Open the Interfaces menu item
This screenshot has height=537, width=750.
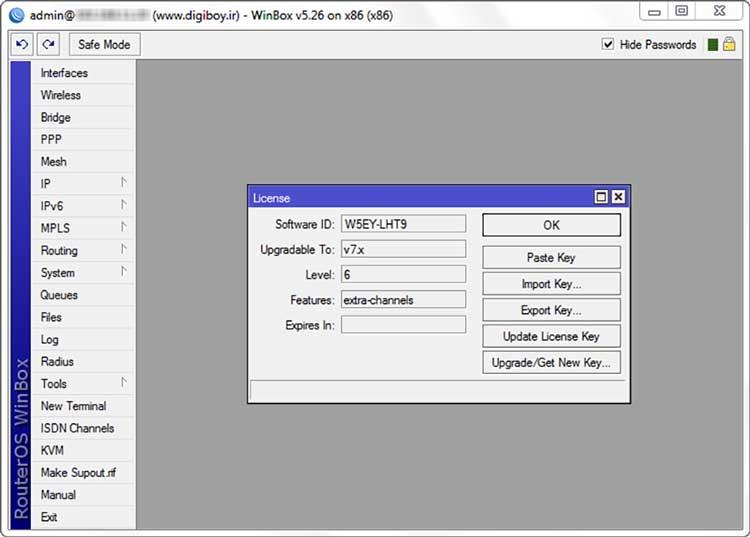(x=64, y=73)
